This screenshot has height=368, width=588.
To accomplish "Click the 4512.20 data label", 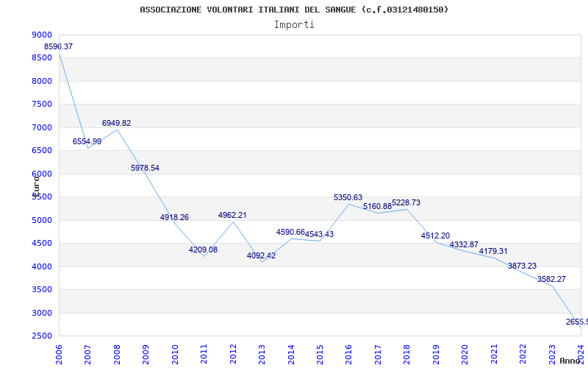I will pos(435,236).
